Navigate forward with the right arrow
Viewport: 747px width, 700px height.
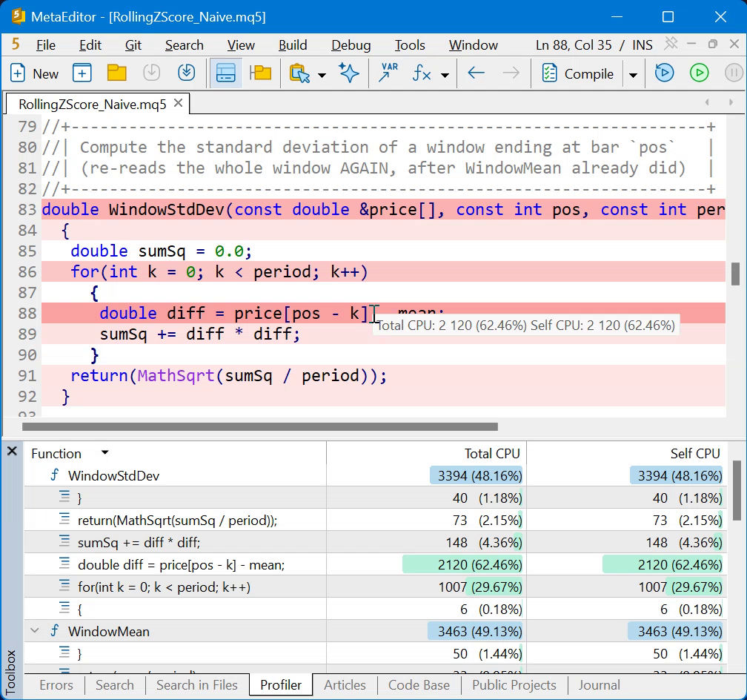point(511,73)
